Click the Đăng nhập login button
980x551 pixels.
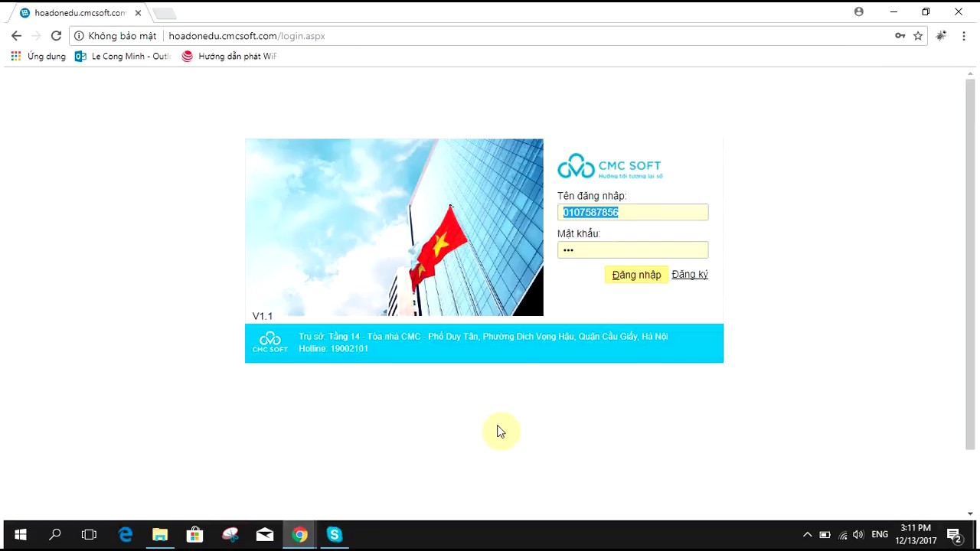636,275
